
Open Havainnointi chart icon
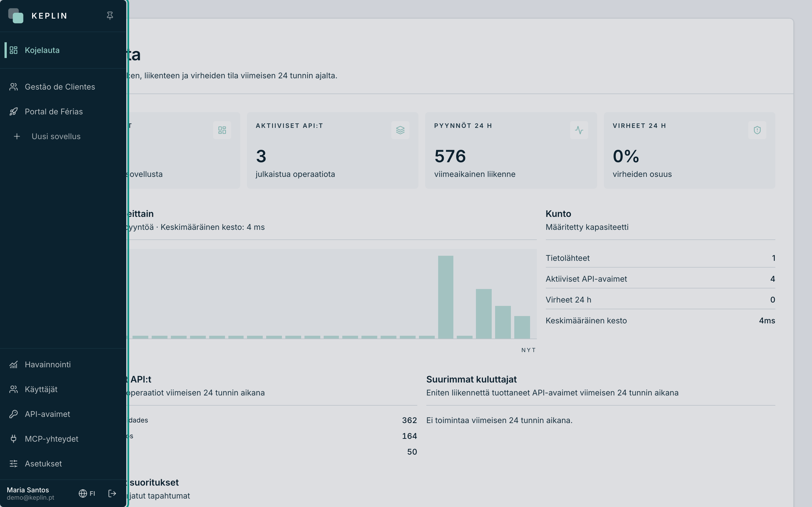[x=14, y=364]
